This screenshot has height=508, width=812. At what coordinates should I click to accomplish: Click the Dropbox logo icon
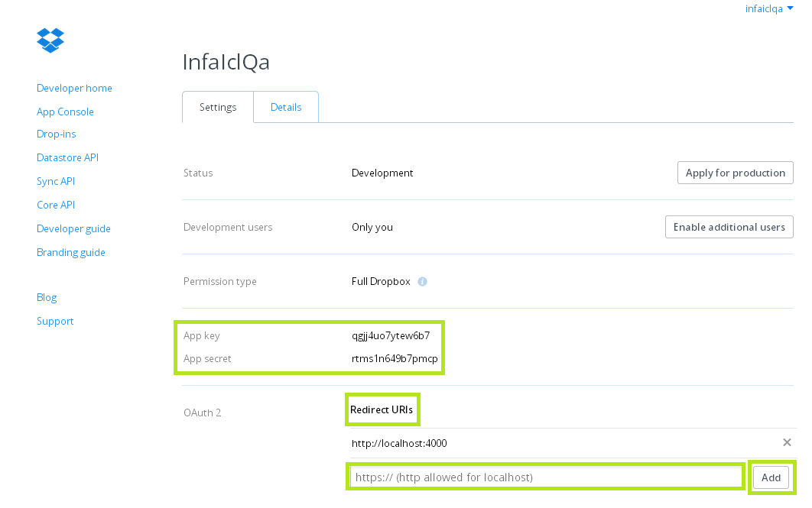(50, 40)
